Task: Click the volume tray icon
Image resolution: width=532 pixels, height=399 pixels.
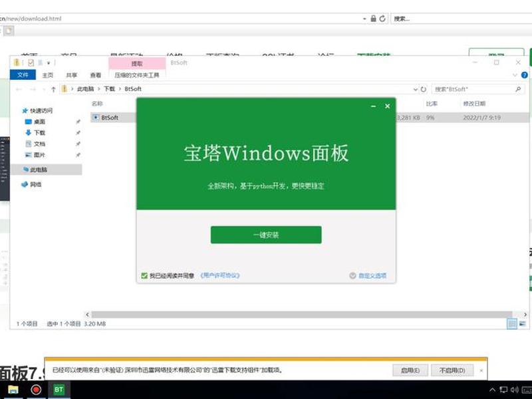Action: (x=515, y=390)
